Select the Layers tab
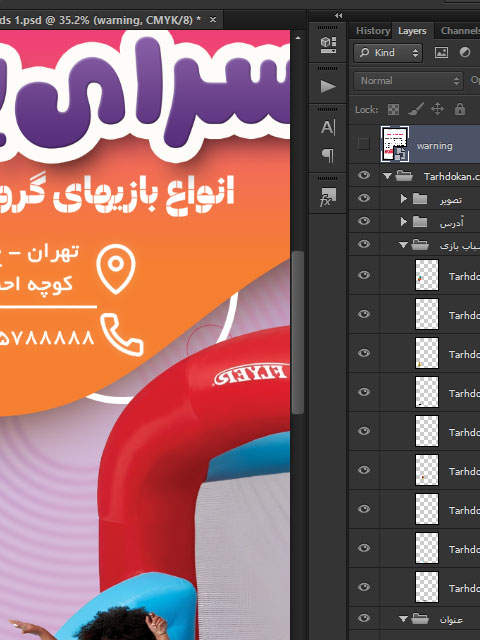 tap(412, 31)
